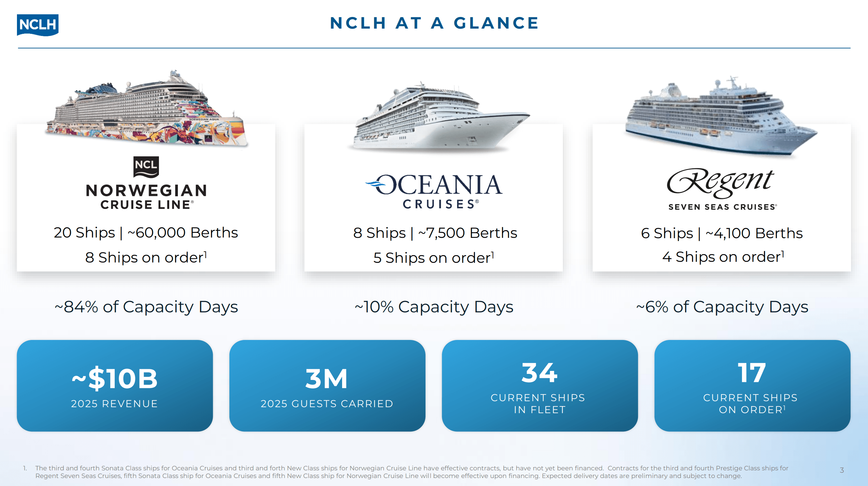Screen dimensions: 868x486
Task: Click the NCL badge above Norwegian wordmark
Action: [146, 167]
